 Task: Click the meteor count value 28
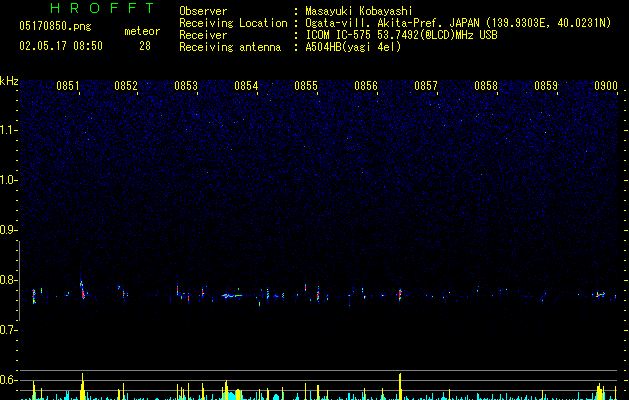[145, 46]
